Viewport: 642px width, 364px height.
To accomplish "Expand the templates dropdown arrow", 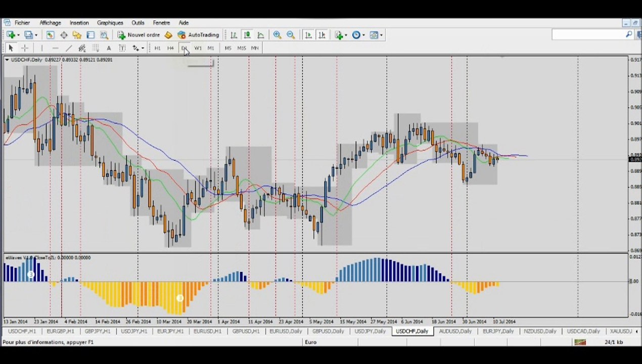I will pos(382,35).
